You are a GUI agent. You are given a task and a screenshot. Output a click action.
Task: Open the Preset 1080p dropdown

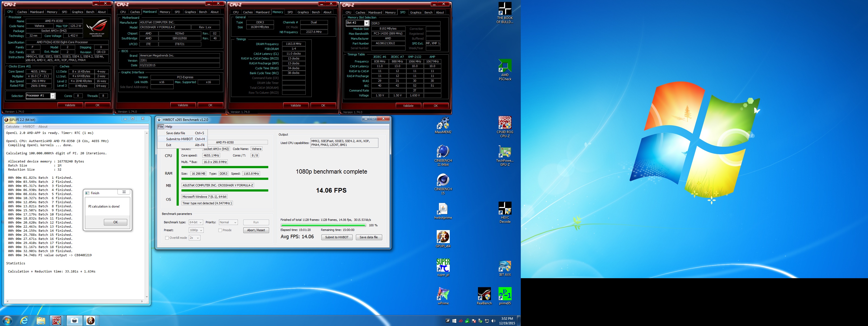point(196,230)
